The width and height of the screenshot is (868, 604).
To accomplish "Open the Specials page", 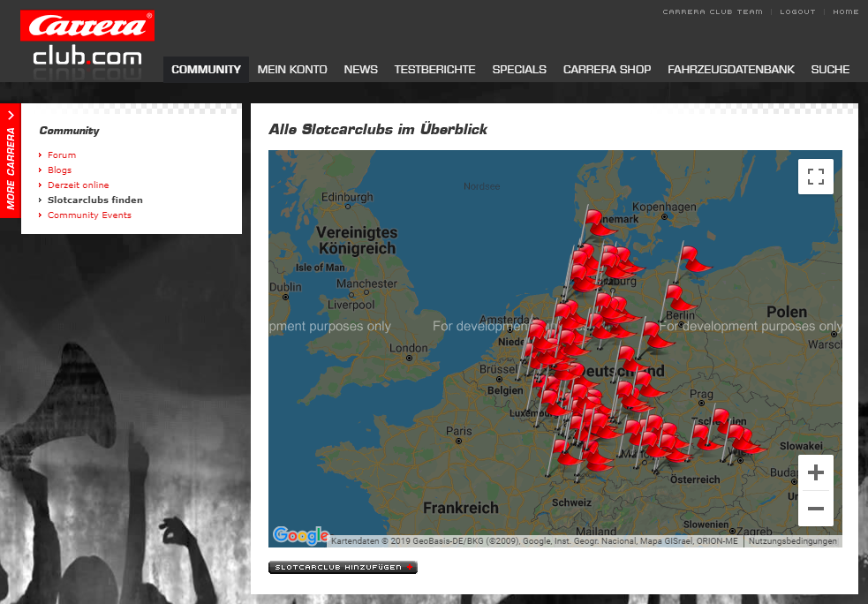I will coord(519,69).
